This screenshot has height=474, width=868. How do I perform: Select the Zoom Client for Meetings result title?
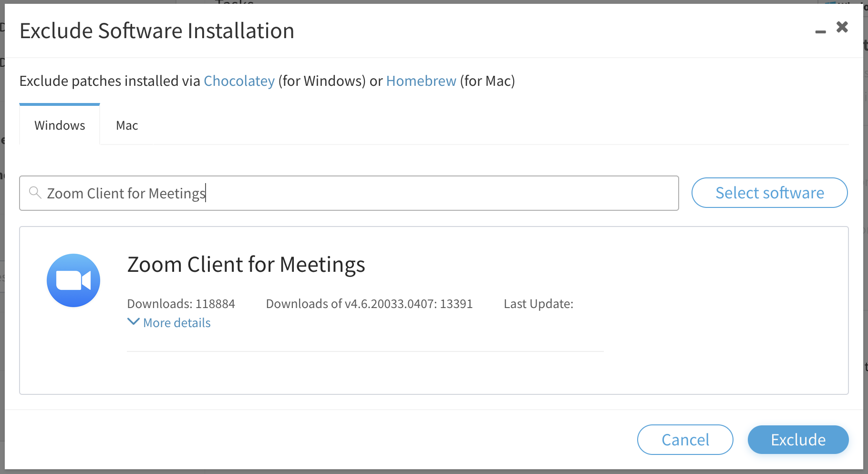[x=246, y=265]
